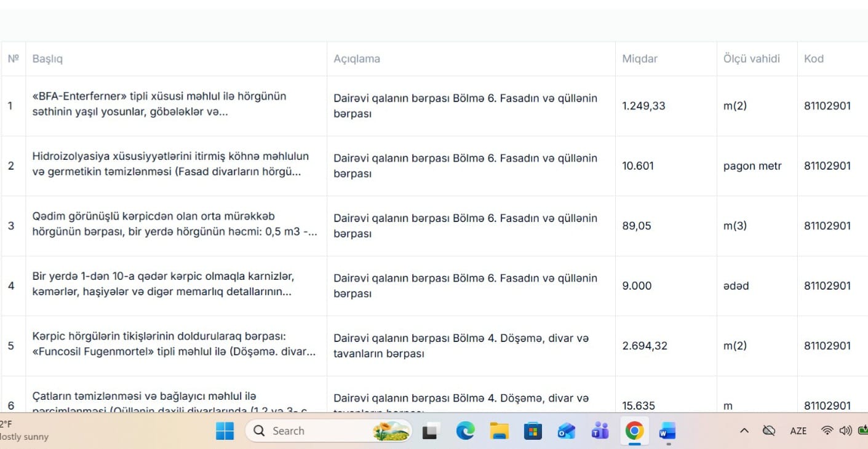The width and height of the screenshot is (868, 449).
Task: Open Task View from the taskbar
Action: (430, 431)
